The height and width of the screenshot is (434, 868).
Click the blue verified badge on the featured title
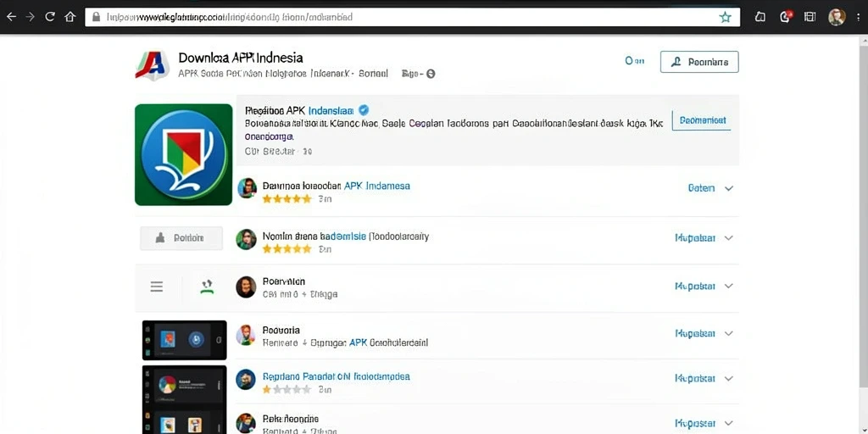(x=364, y=109)
